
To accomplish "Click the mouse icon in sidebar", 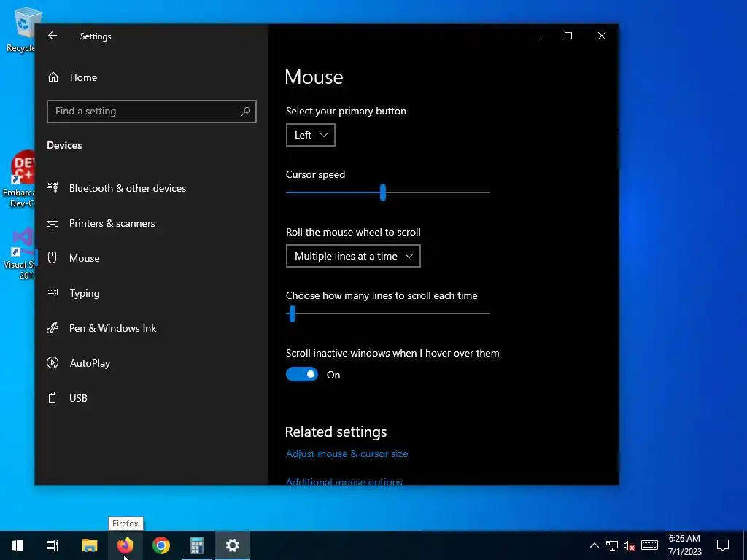I will click(53, 257).
